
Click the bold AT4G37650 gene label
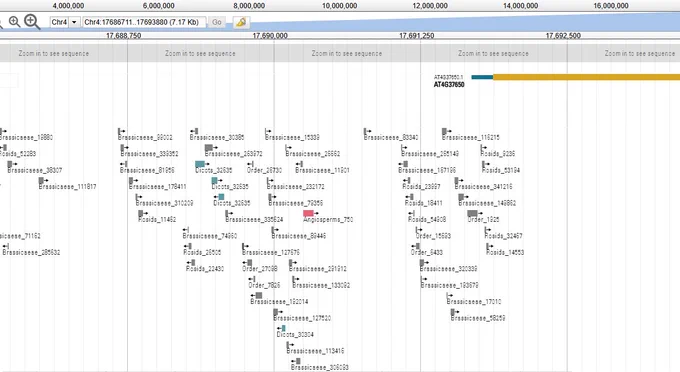click(x=449, y=85)
